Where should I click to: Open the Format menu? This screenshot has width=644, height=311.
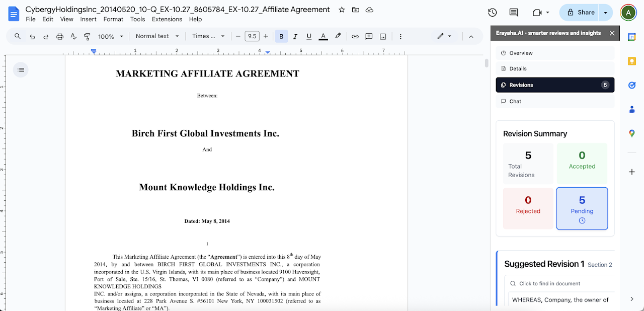[113, 19]
